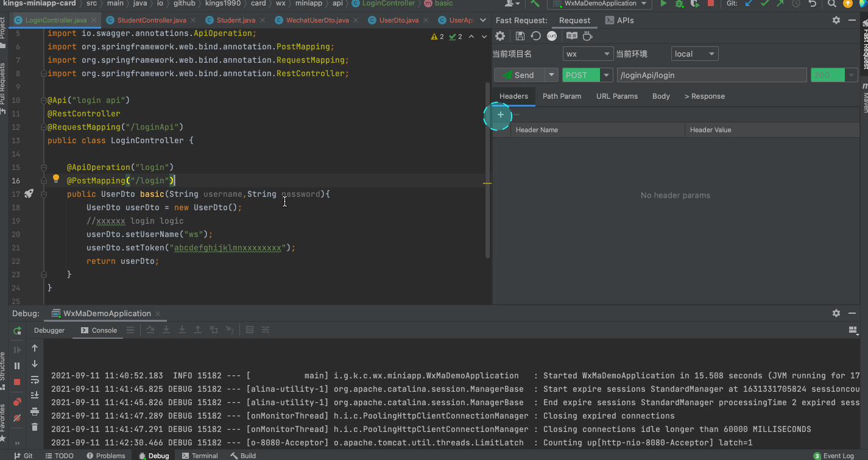This screenshot has width=868, height=460.
Task: Click the save icon in Fast Request toolbar
Action: point(520,37)
